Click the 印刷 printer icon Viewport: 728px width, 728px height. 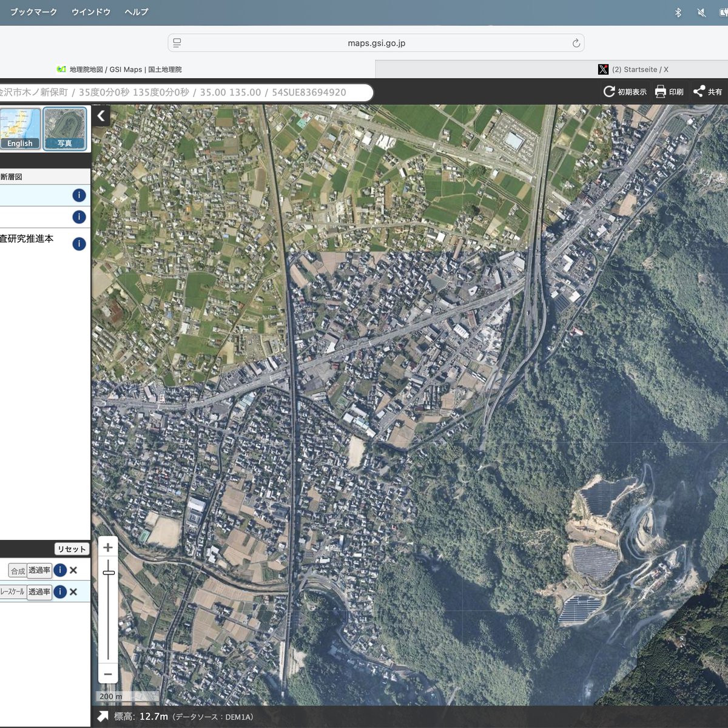point(661,92)
